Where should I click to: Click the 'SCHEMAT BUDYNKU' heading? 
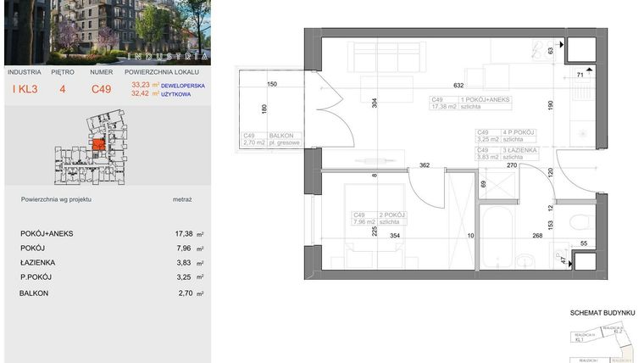(602, 313)
